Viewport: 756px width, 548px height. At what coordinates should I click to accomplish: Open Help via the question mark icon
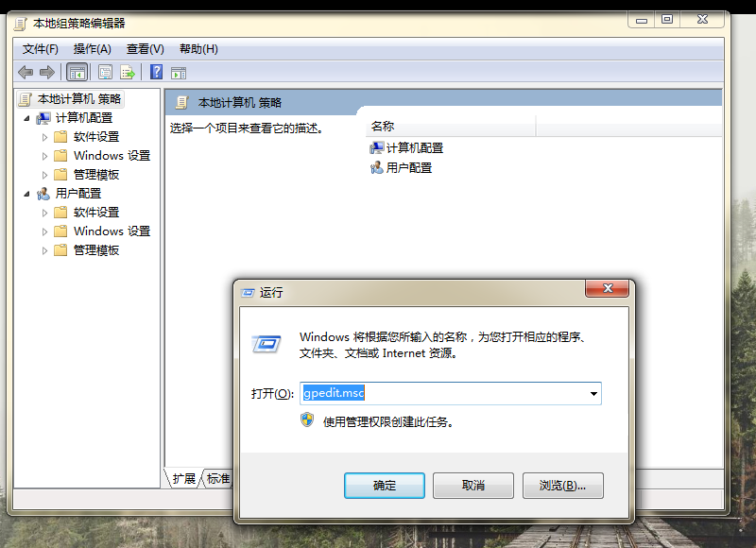tap(156, 73)
